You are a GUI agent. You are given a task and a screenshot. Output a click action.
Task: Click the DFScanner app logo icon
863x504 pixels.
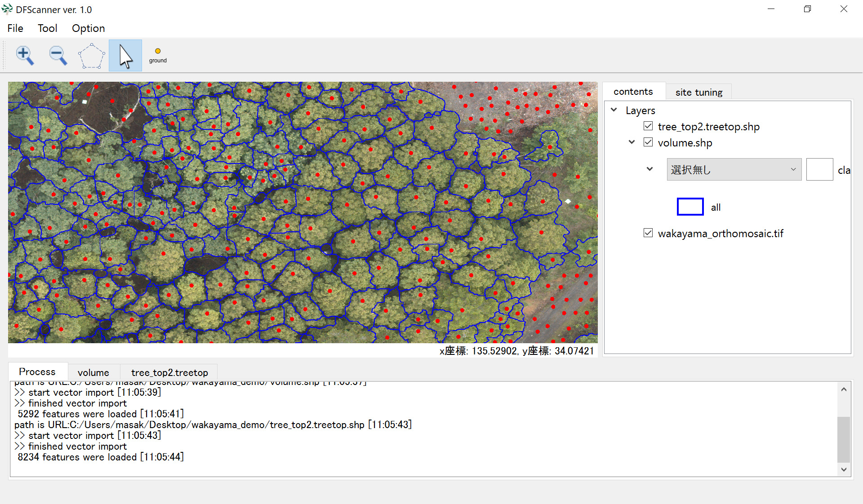tap(7, 9)
